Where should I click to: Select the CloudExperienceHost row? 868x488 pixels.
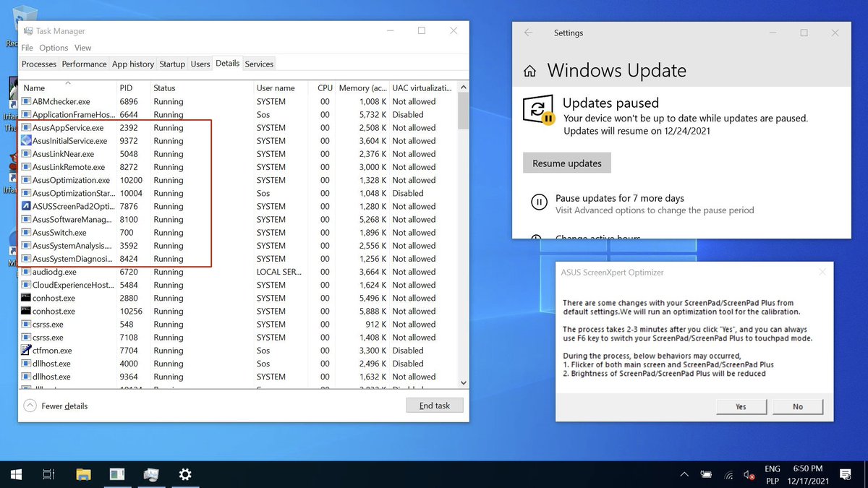pyautogui.click(x=238, y=285)
